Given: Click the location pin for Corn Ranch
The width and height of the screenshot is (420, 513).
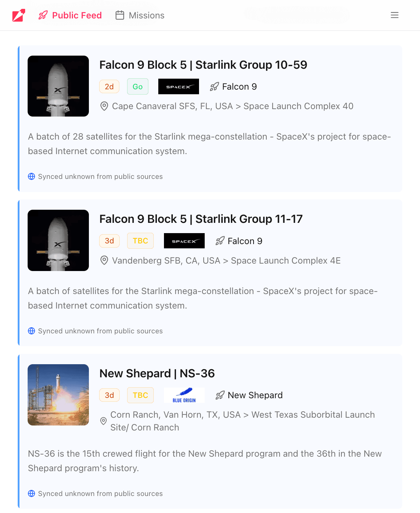Looking at the screenshot, I should [x=103, y=421].
